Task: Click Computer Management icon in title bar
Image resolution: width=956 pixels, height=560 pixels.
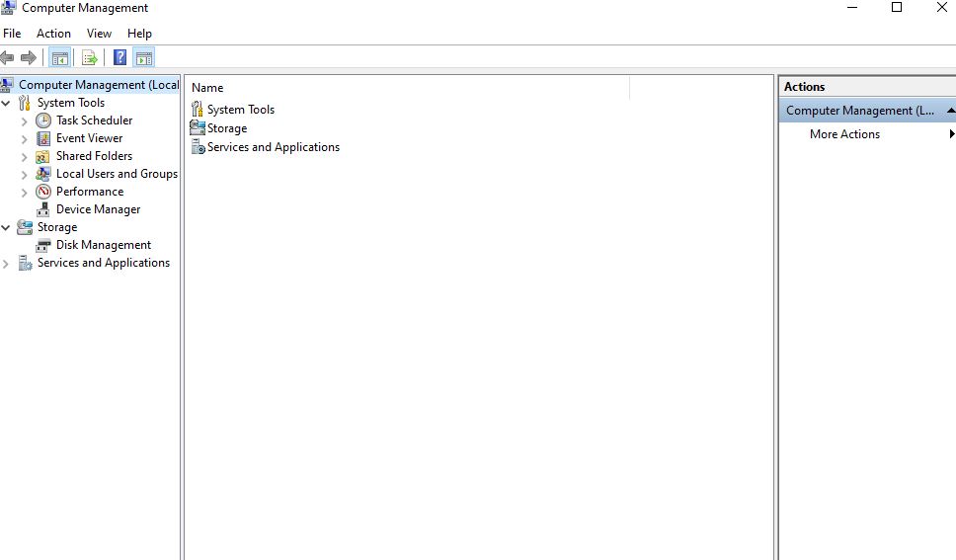Action: point(8,7)
